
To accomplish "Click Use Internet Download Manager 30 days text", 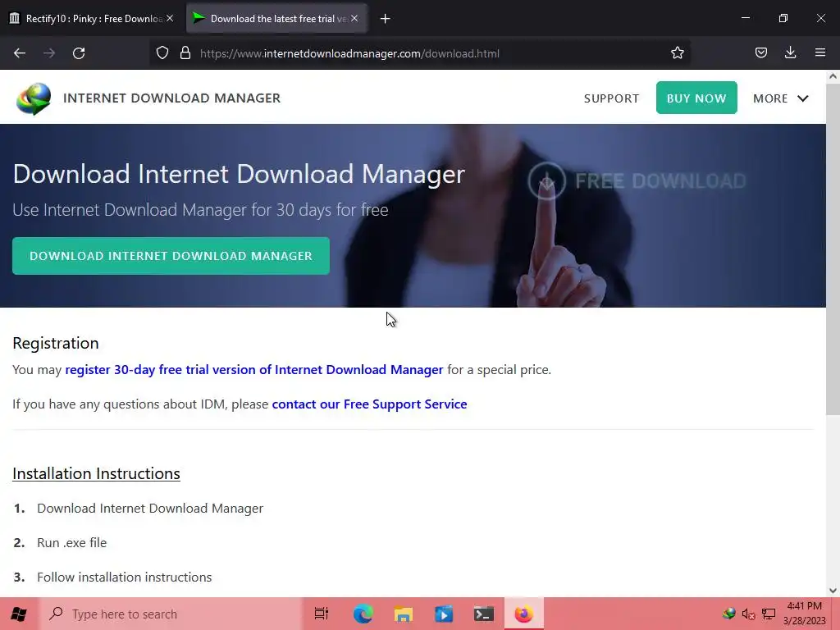I will (x=200, y=210).
